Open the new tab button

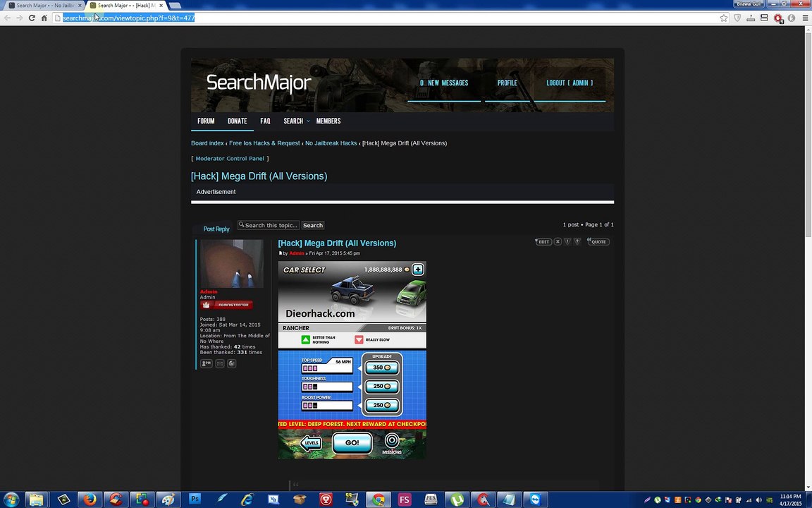[175, 5]
